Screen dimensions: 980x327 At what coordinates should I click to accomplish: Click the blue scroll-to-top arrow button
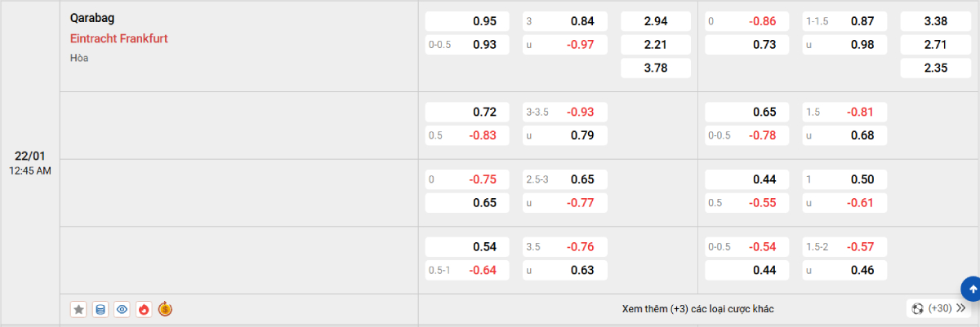[x=971, y=288]
